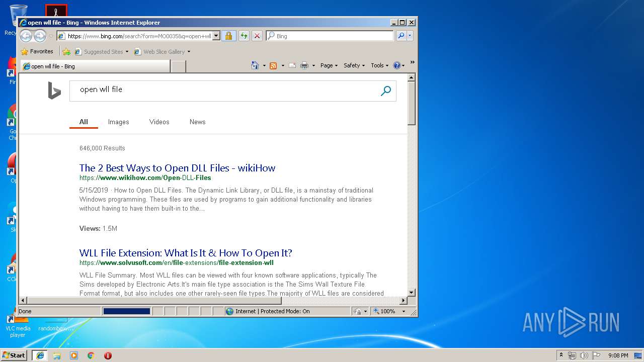Show more command bar items chevron
644x362 pixels.
click(x=412, y=62)
